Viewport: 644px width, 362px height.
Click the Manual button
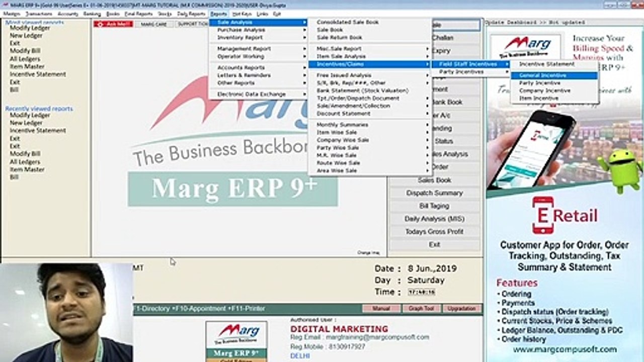coord(381,309)
